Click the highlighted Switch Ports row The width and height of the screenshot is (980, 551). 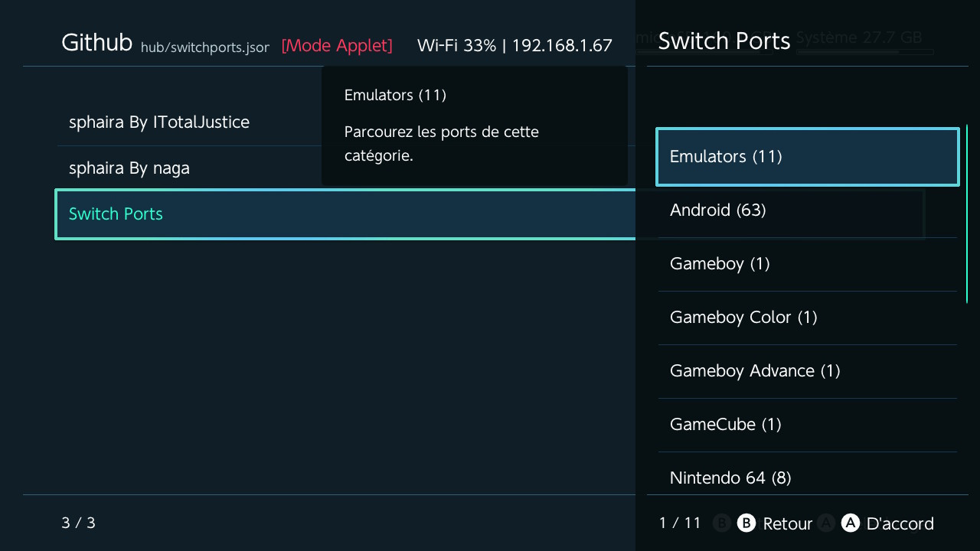tap(345, 214)
